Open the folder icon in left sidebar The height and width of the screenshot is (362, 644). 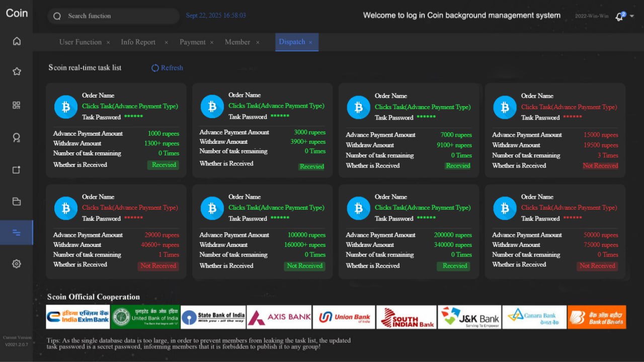coord(17,202)
